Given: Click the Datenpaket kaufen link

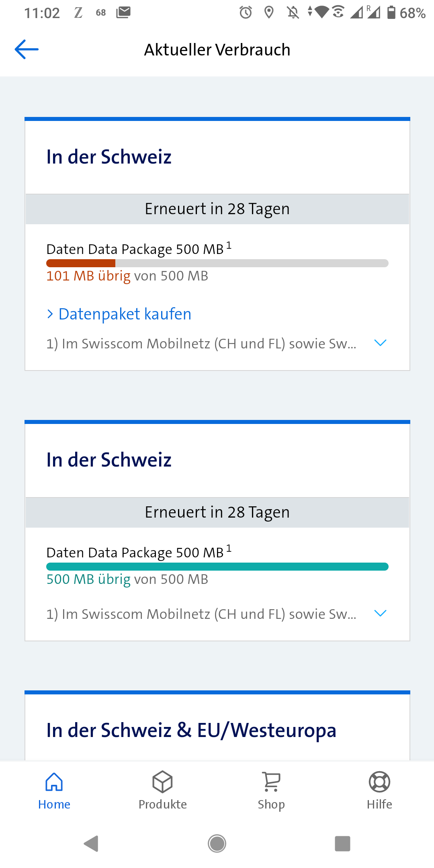Looking at the screenshot, I should tap(125, 314).
